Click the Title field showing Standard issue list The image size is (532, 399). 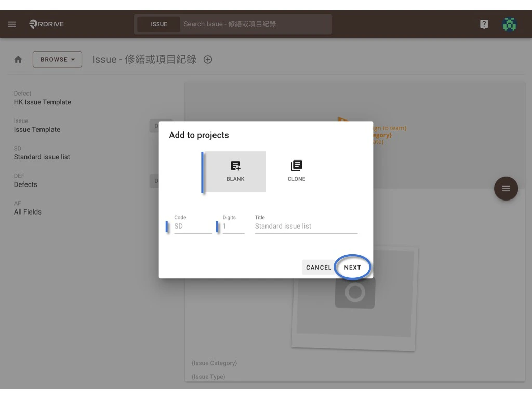coord(306,226)
